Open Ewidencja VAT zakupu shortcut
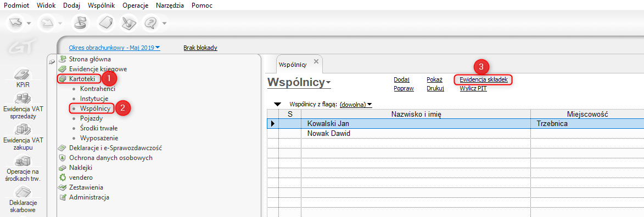Image resolution: width=644 pixels, height=217 pixels. tap(24, 136)
